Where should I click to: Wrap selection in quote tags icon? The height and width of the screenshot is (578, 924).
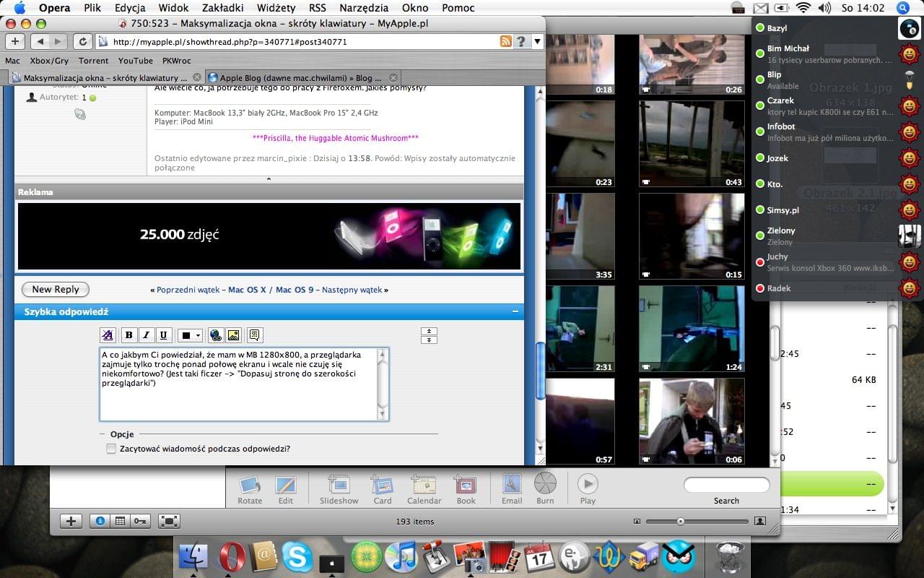click(x=253, y=335)
